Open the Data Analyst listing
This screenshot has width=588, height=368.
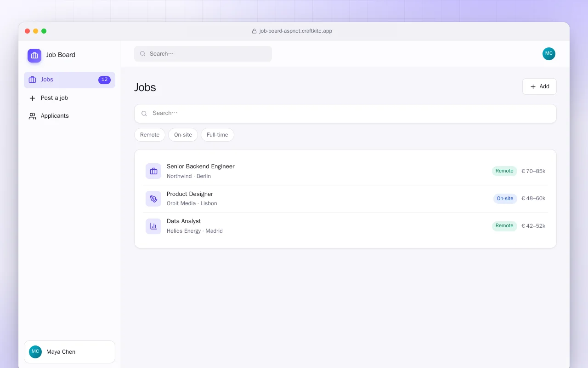click(345, 226)
